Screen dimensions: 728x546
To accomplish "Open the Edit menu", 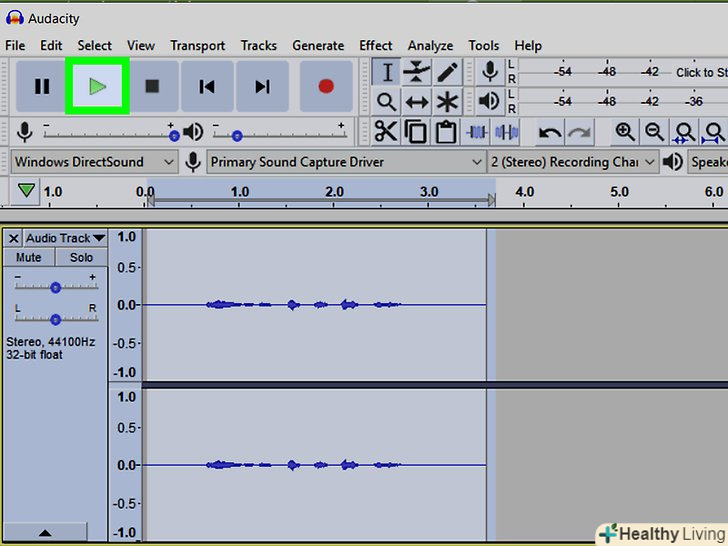I will tap(51, 46).
